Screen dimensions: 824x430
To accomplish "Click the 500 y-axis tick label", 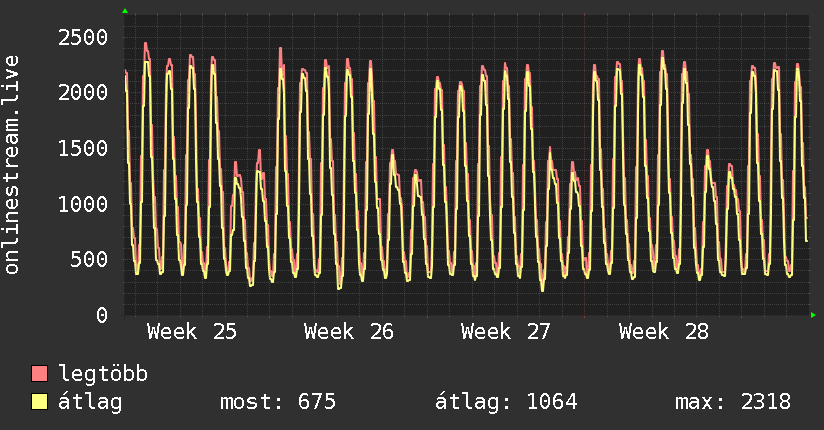I will point(89,259).
